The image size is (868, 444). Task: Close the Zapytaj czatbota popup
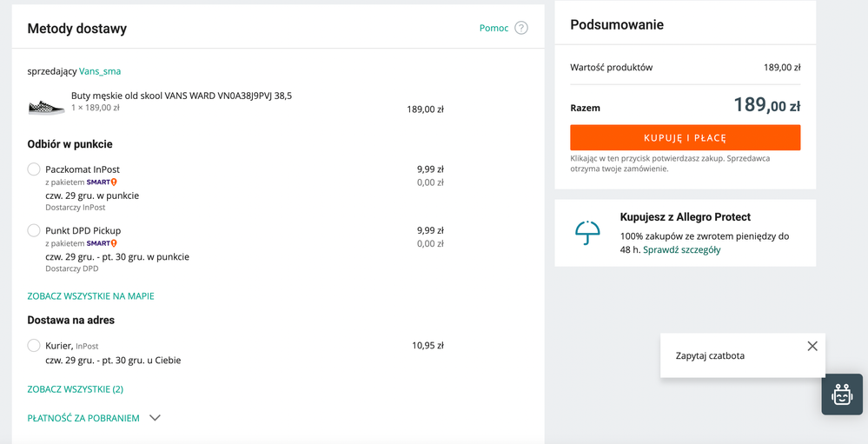812,346
